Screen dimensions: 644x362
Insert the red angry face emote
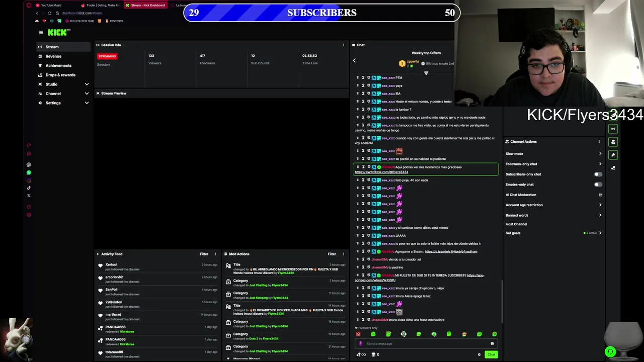(x=358, y=334)
